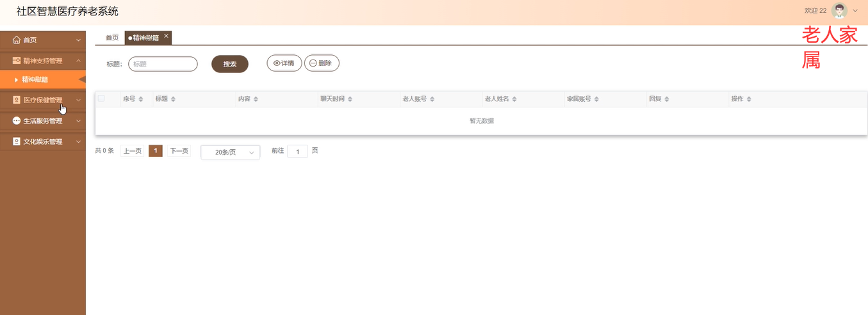Sort by the 老人姓名 column arrows
Viewport: 868px width, 315px height.
click(514, 99)
